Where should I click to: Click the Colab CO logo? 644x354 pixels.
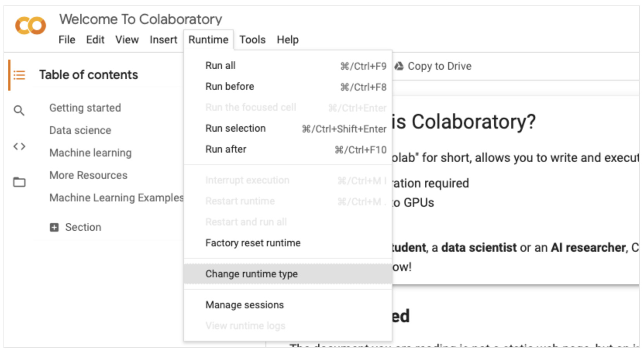30,26
